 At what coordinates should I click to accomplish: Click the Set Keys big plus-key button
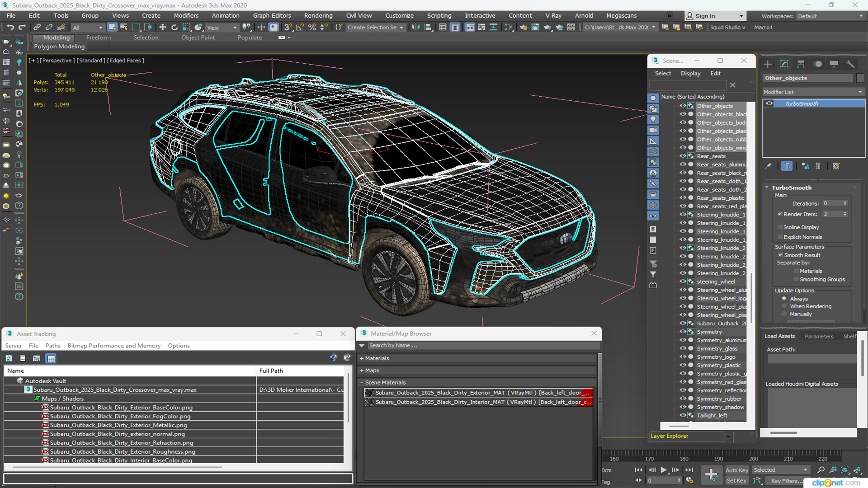711,475
